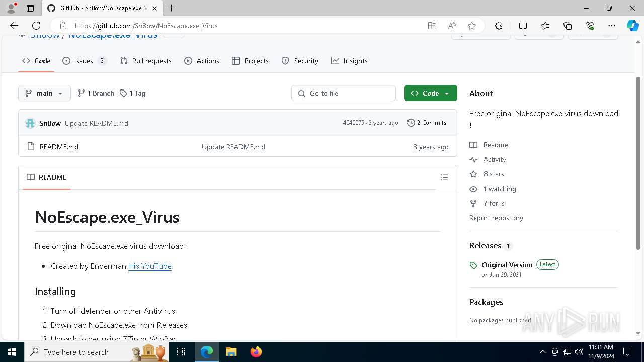The height and width of the screenshot is (362, 644).
Task: Show hidden tray icons chevron
Action: (x=542, y=352)
